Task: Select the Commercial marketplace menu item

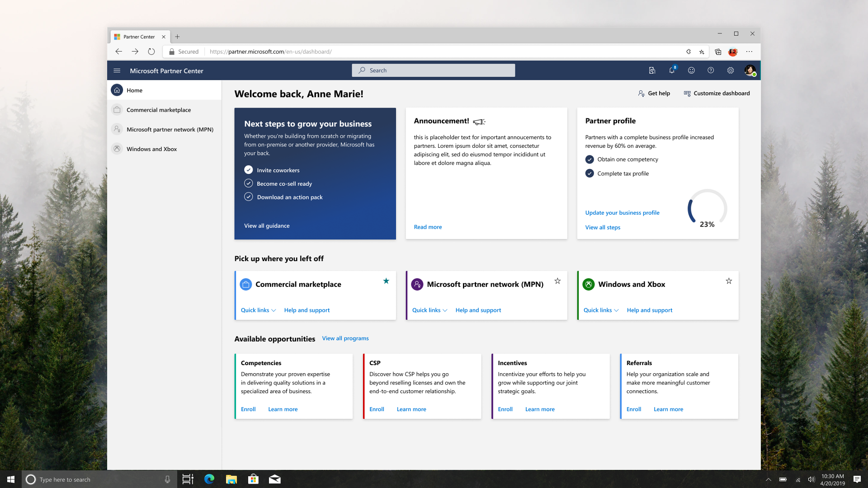Action: coord(159,110)
